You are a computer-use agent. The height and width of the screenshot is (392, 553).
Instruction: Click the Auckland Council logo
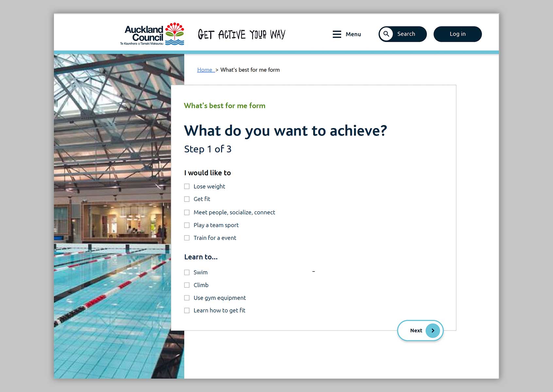[152, 34]
